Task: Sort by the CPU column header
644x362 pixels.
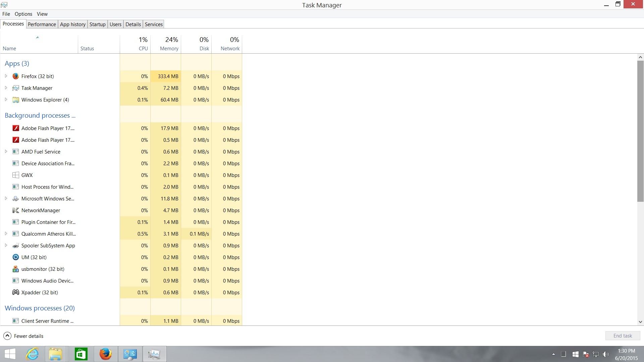Action: 135,44
